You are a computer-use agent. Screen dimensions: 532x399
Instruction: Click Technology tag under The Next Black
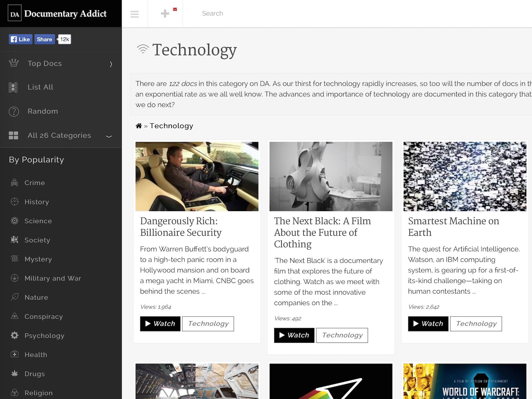342,335
